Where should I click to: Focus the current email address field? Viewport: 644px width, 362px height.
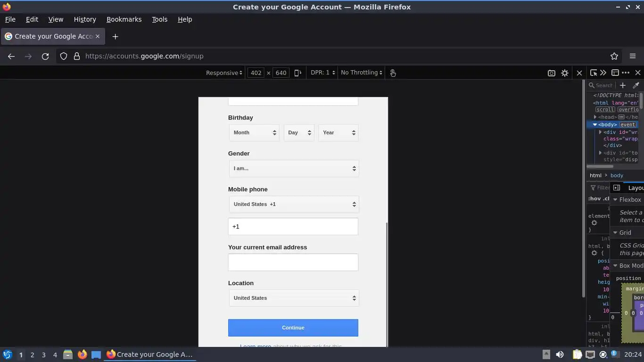coord(293,262)
